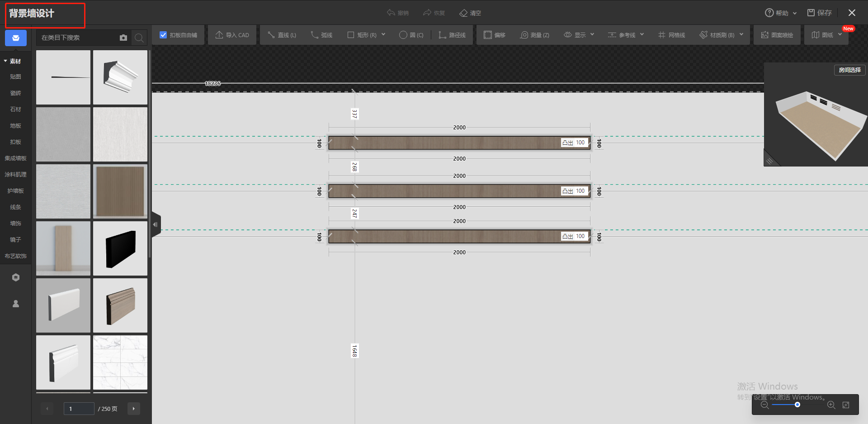The image size is (868, 424).
Task: Select the wood-tone baseboard molding thumbnail
Action: (120, 305)
